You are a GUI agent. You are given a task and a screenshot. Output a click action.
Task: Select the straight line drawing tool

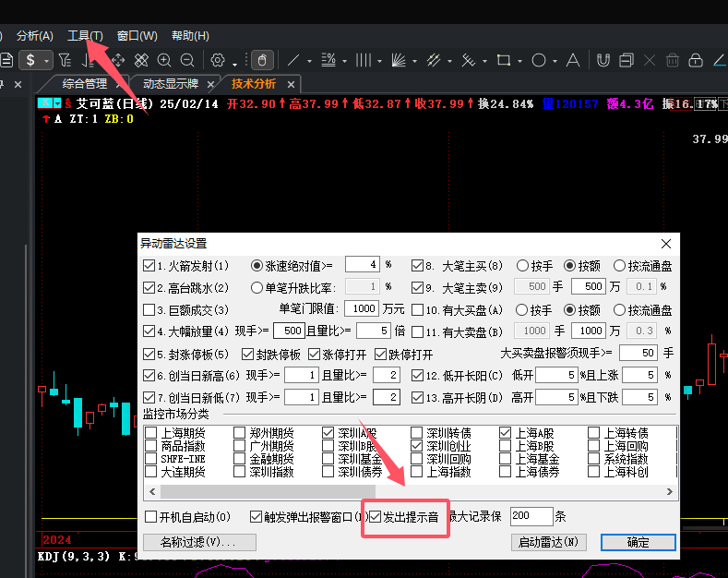tap(293, 60)
